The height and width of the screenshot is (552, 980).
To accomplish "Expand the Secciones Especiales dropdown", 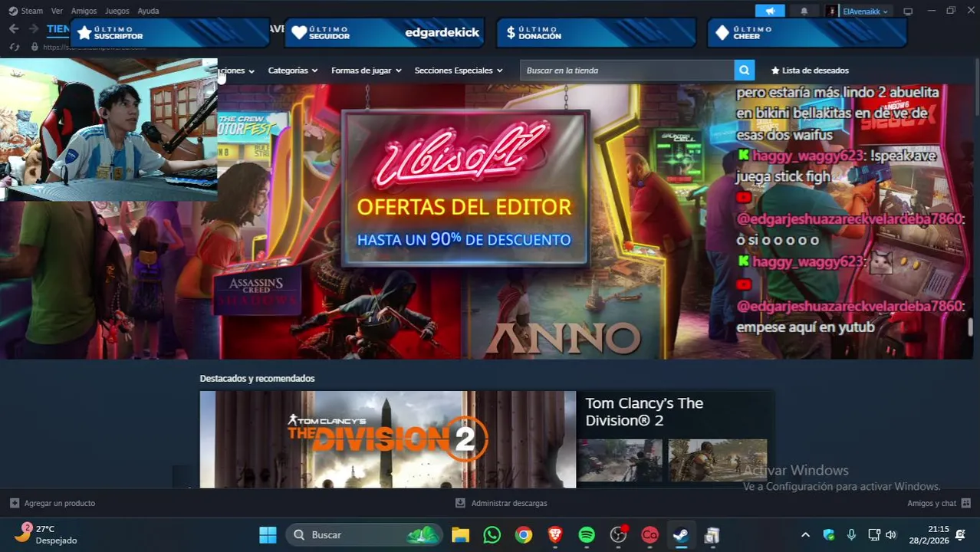I will tap(459, 71).
